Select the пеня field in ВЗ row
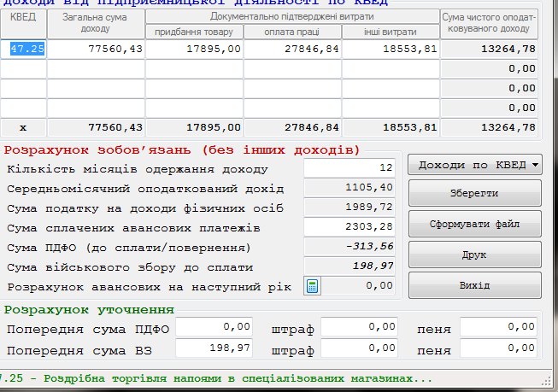Image resolution: width=558 pixels, height=392 pixels. (499, 349)
